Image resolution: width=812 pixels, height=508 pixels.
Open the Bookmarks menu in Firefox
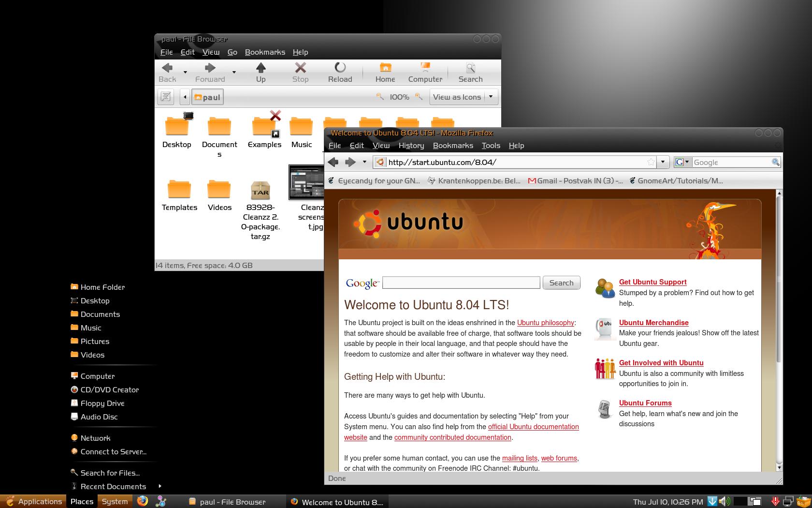[452, 145]
